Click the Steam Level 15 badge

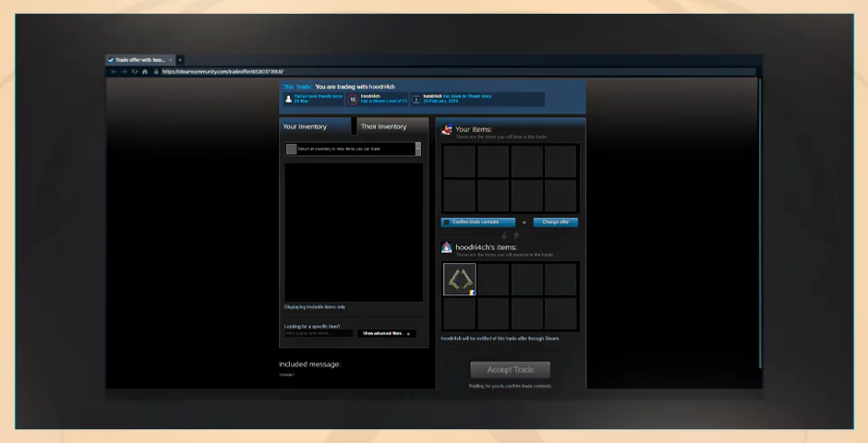(353, 100)
